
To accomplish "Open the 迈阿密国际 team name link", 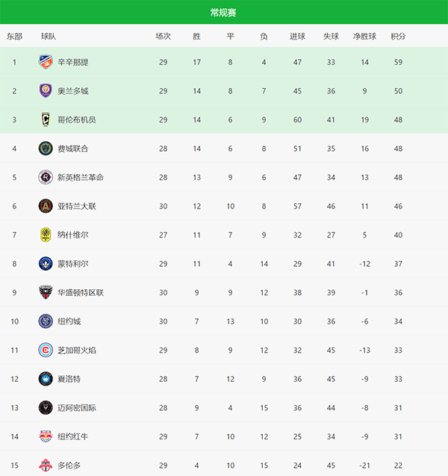I will (76, 408).
